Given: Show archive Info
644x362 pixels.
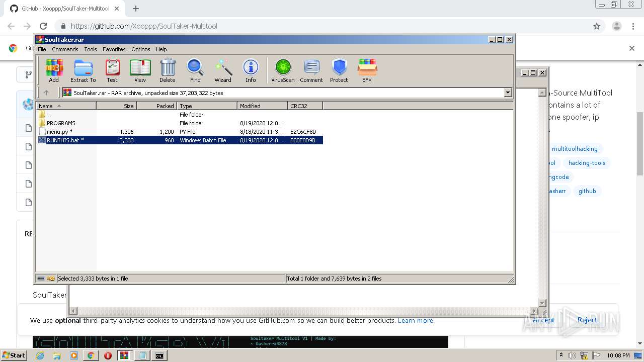Looking at the screenshot, I should [x=251, y=70].
